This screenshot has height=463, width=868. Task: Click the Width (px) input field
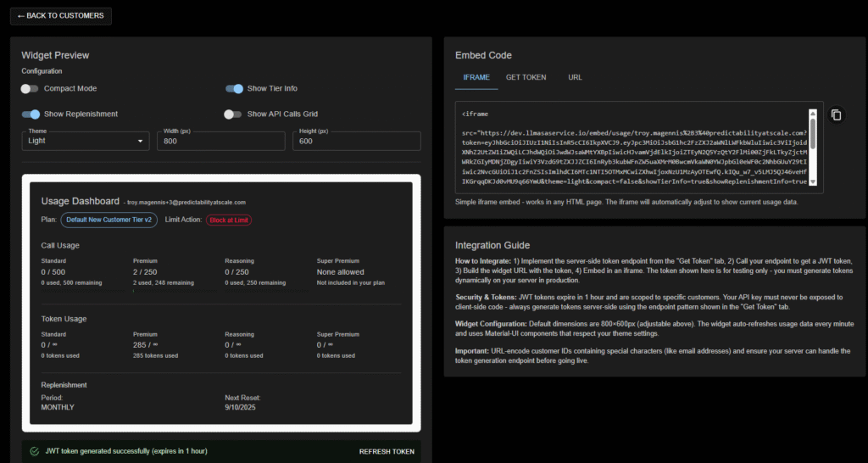pos(219,142)
